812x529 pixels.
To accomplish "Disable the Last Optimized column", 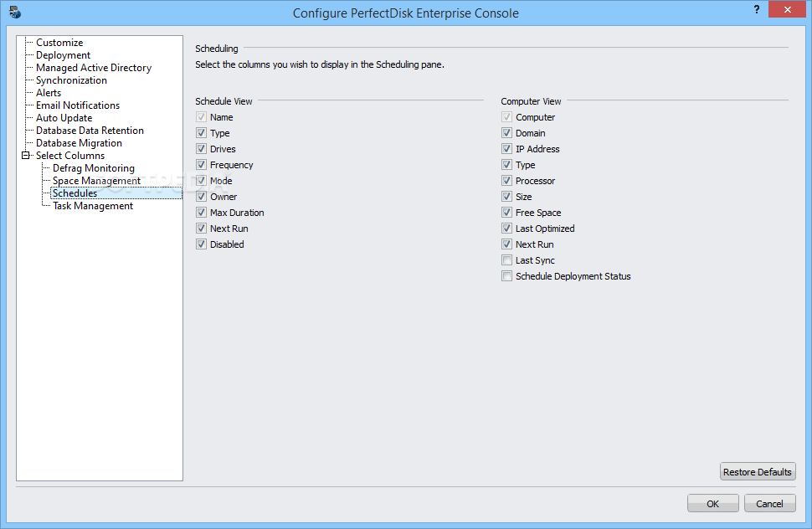I will [x=507, y=229].
